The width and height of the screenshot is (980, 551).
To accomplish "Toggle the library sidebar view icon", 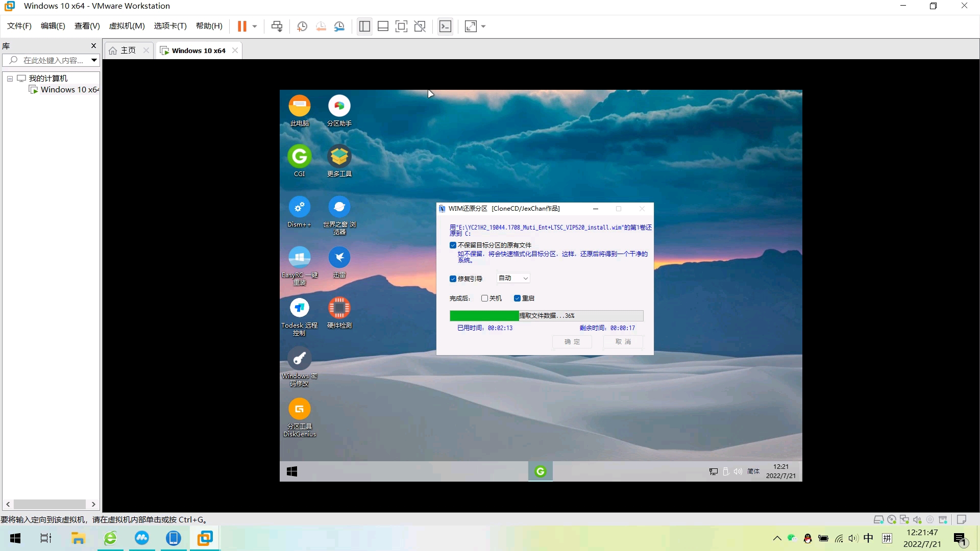I will coord(364,26).
